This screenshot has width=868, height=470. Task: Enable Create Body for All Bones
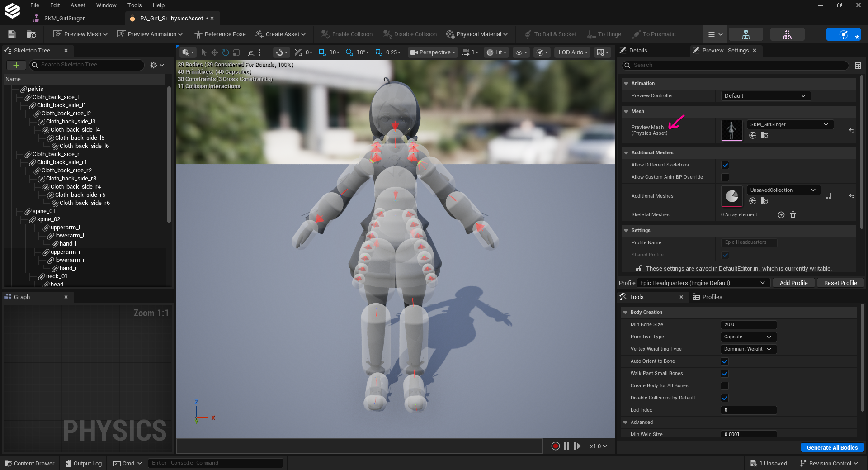pos(725,386)
